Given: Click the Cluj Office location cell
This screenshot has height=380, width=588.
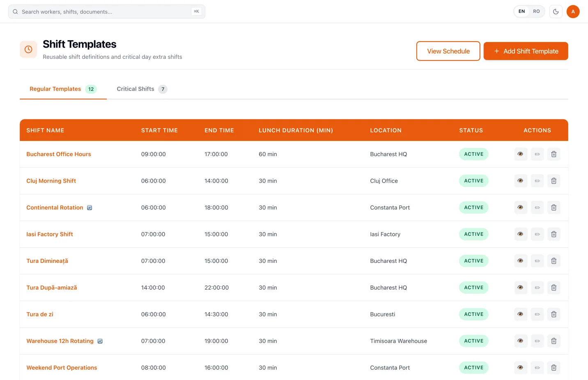Looking at the screenshot, I should [384, 181].
